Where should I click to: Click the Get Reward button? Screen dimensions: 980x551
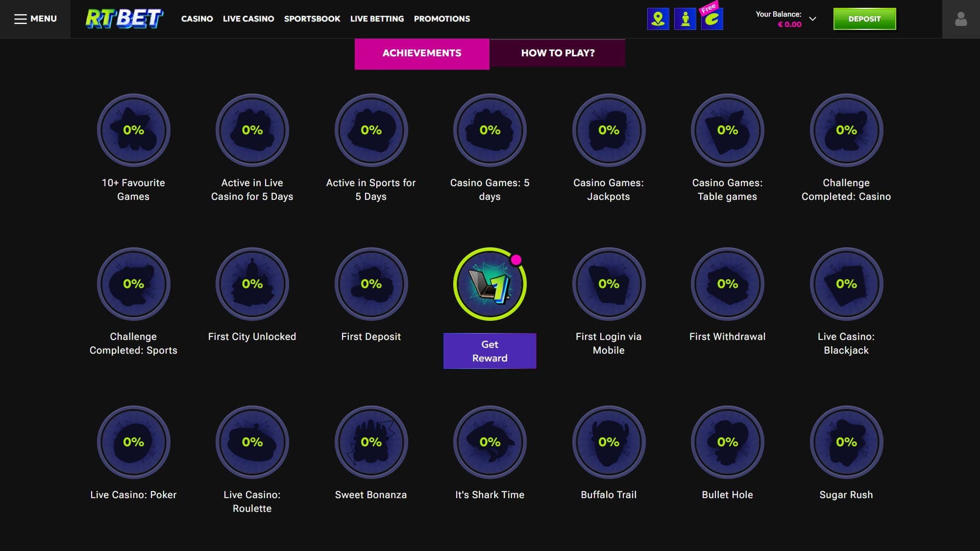490,351
